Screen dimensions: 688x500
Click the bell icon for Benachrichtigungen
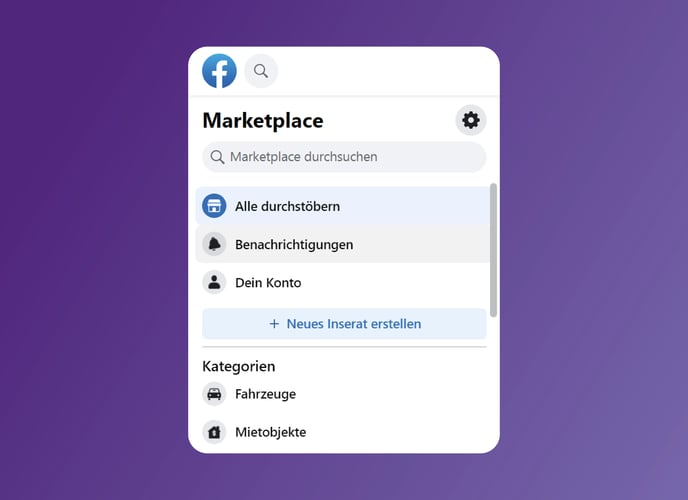click(x=214, y=244)
